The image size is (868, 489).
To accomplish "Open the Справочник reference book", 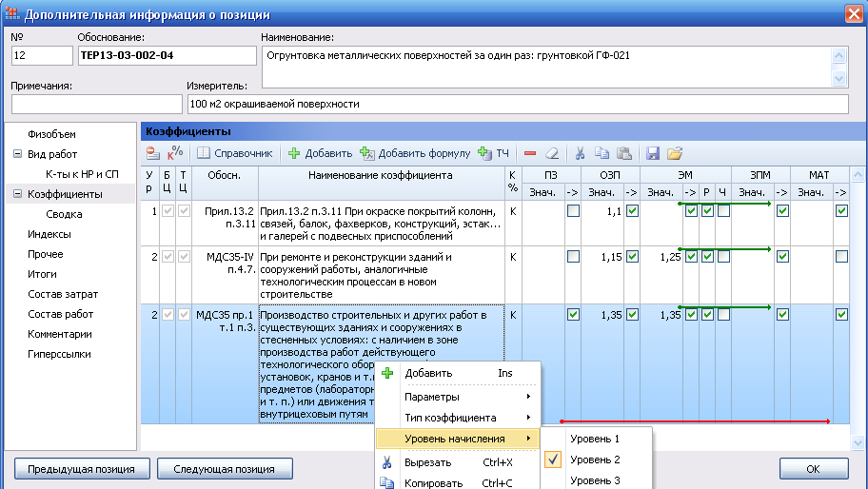I will [235, 153].
